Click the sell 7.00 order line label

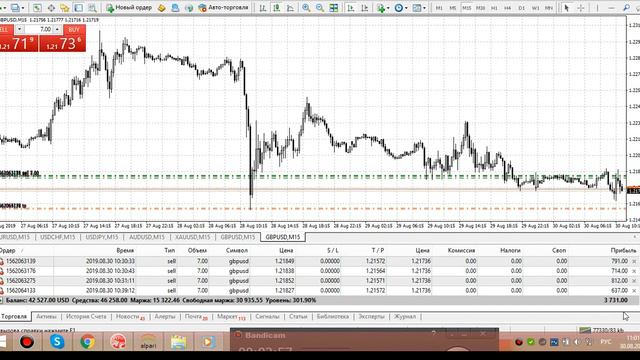(20, 173)
